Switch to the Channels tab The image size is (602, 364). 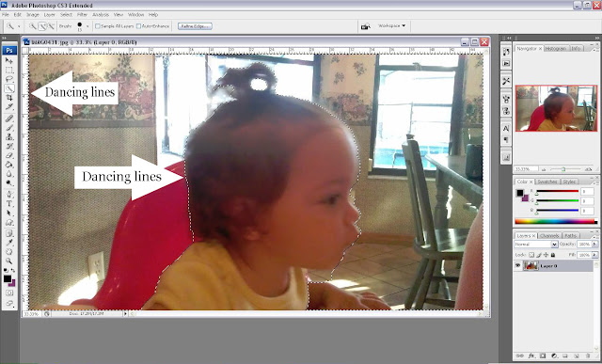[549, 235]
